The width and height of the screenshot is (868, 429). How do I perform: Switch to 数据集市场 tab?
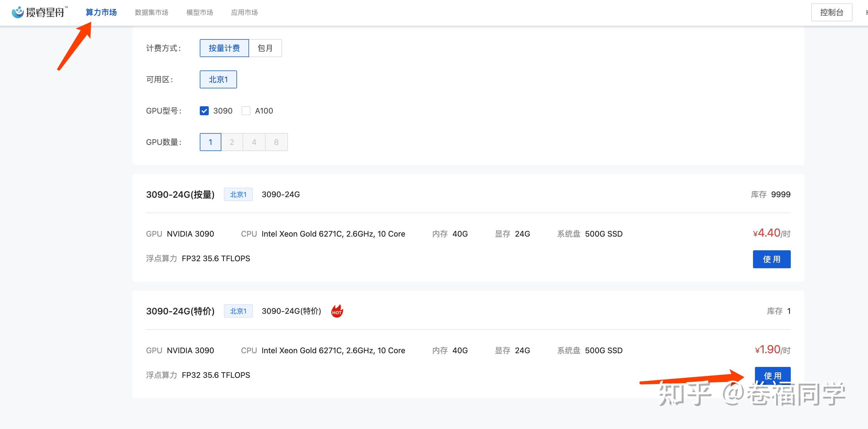(151, 13)
